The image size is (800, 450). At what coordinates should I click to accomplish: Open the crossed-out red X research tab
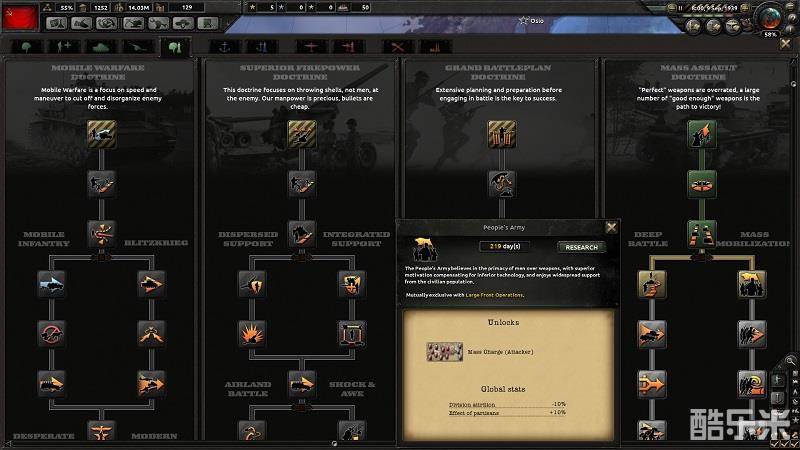397,47
